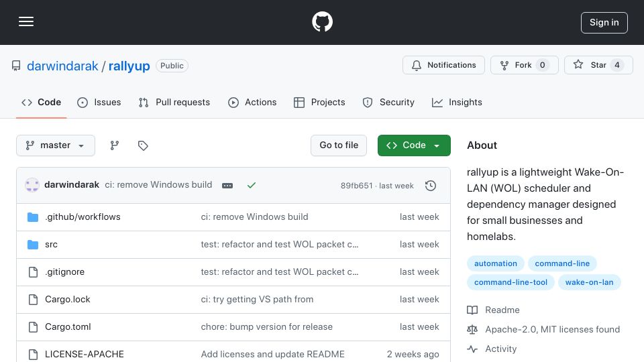This screenshot has width=644, height=362.
Task: Star the rallyup repository
Action: click(598, 65)
